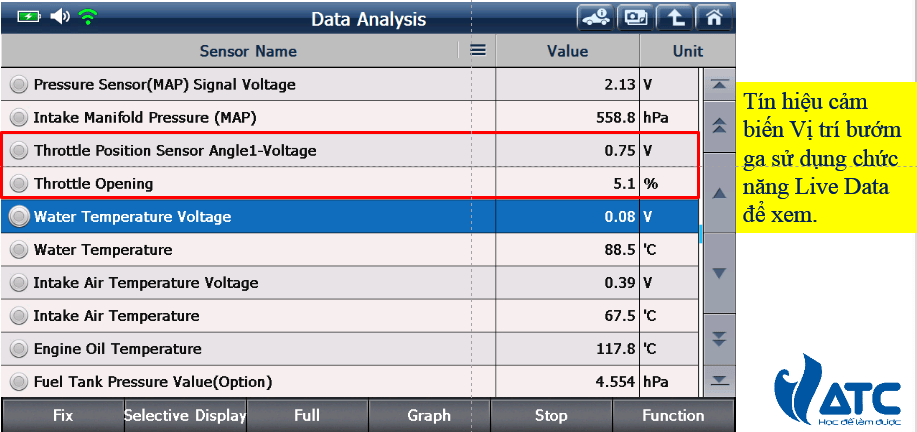Open Selective Display options

[x=185, y=416]
